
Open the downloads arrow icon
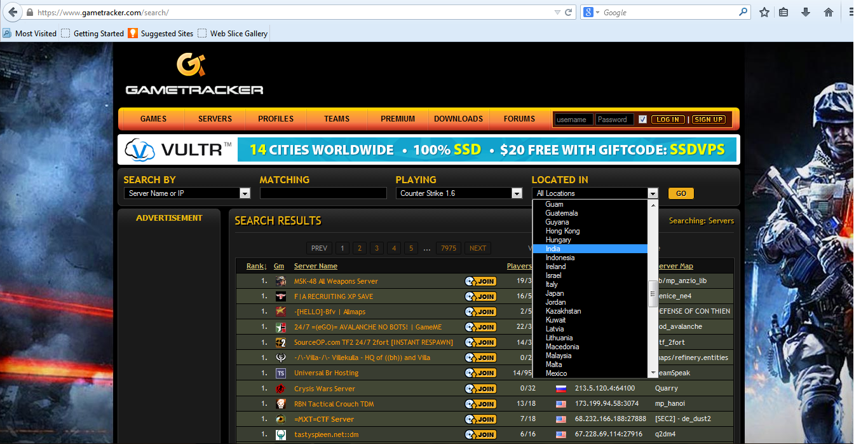(806, 12)
